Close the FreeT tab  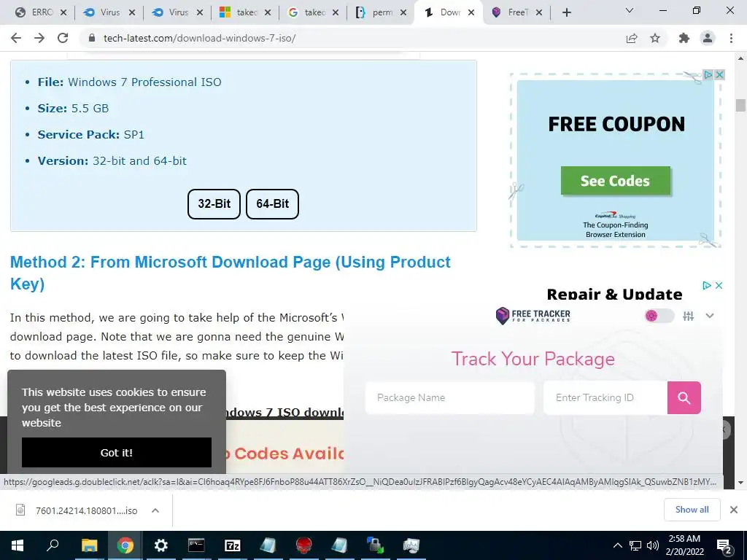[539, 12]
